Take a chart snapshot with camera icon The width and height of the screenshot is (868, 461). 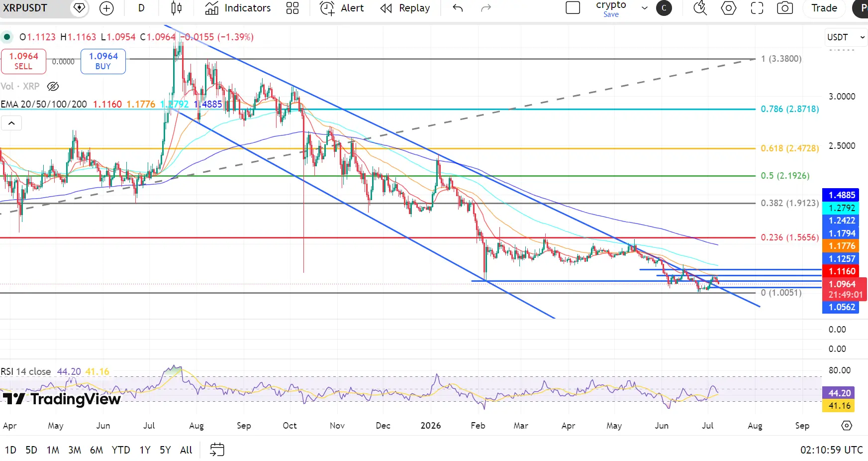785,8
